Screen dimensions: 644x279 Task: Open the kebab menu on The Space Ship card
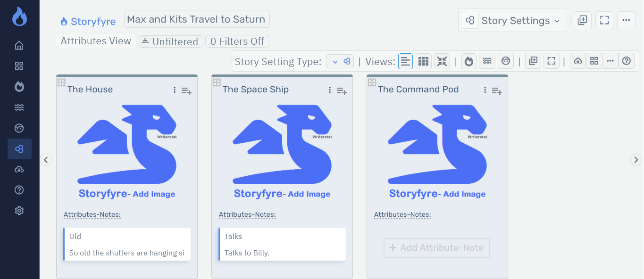pyautogui.click(x=330, y=90)
